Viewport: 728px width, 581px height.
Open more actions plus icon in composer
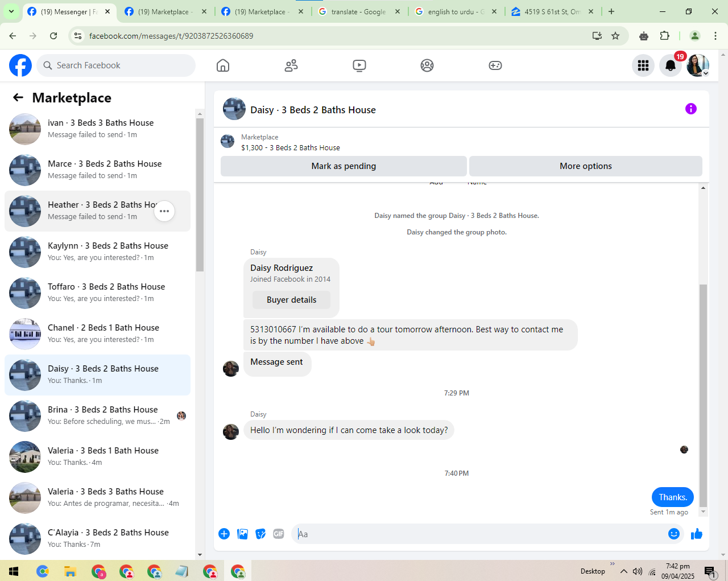point(224,534)
